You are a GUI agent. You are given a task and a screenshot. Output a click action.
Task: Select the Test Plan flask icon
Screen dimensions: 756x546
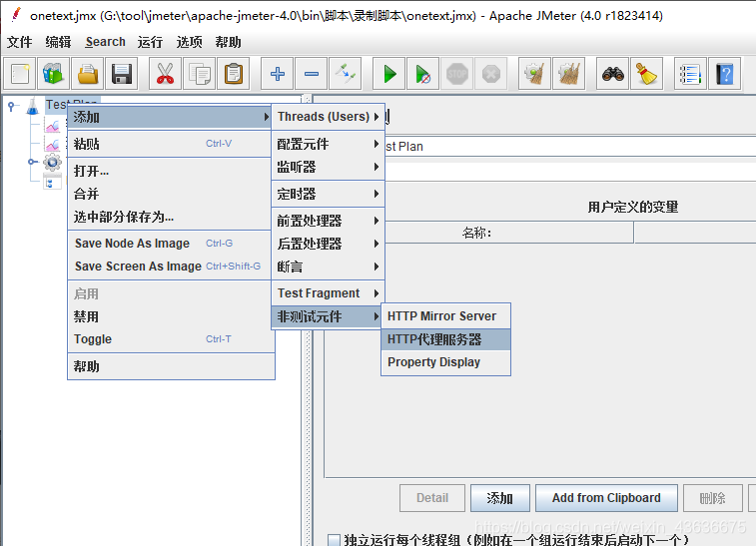point(32,106)
